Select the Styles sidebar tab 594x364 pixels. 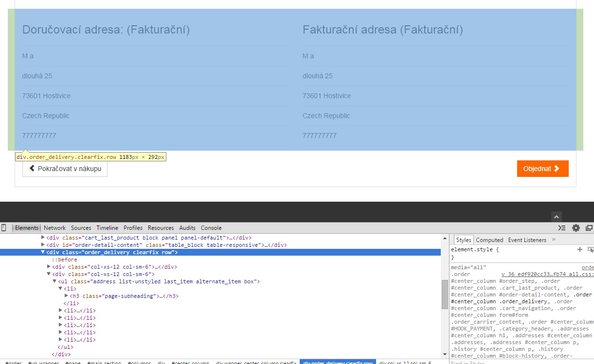[464, 240]
